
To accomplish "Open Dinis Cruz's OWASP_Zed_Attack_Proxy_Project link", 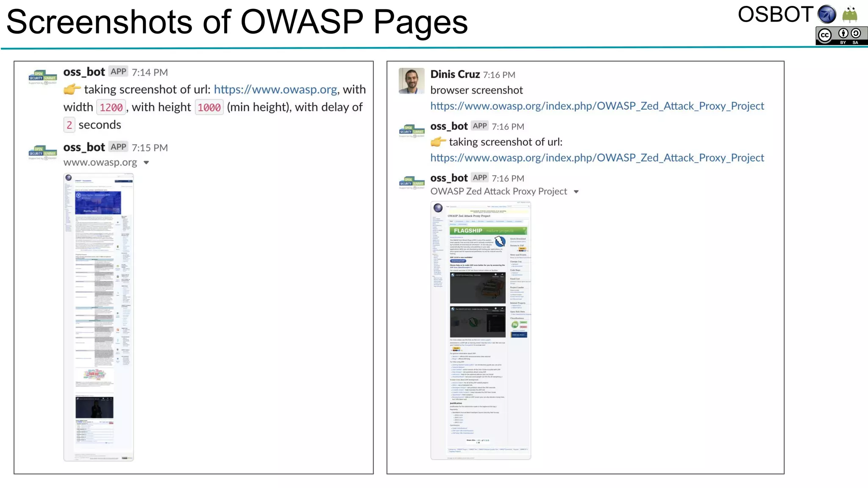I will pos(597,106).
